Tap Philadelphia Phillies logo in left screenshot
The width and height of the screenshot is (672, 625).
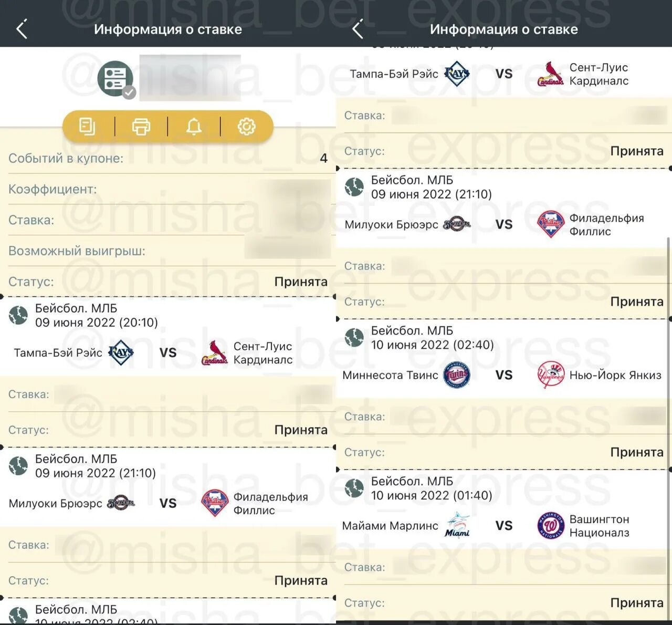click(215, 503)
